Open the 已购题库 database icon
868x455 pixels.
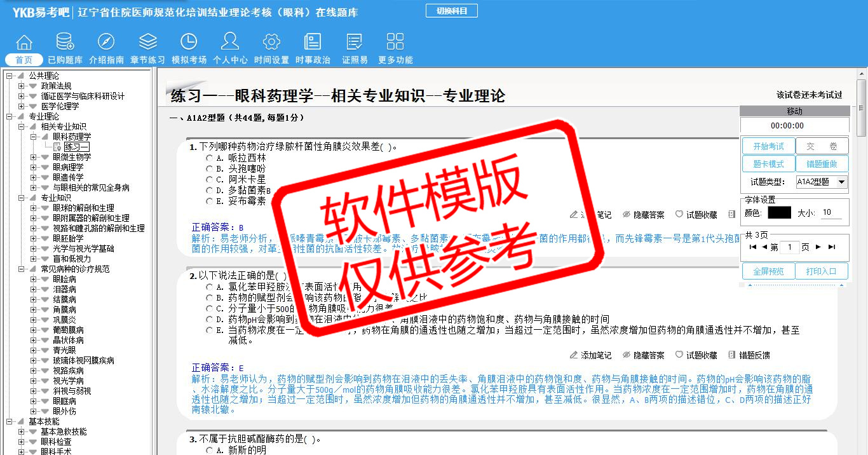coord(65,43)
